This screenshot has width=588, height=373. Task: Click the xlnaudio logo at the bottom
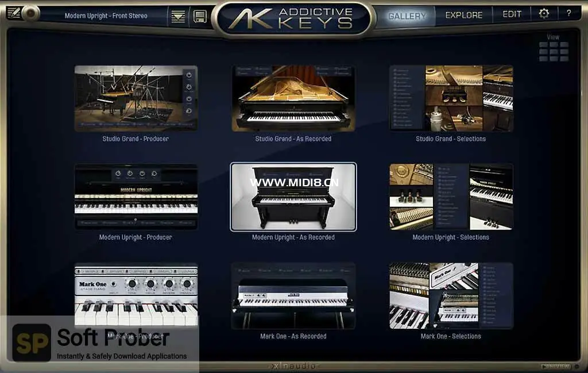click(x=294, y=366)
